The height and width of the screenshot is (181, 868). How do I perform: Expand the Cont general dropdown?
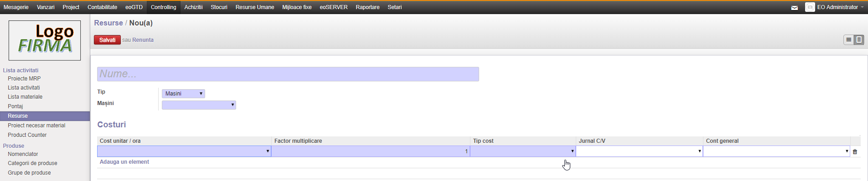click(776, 151)
